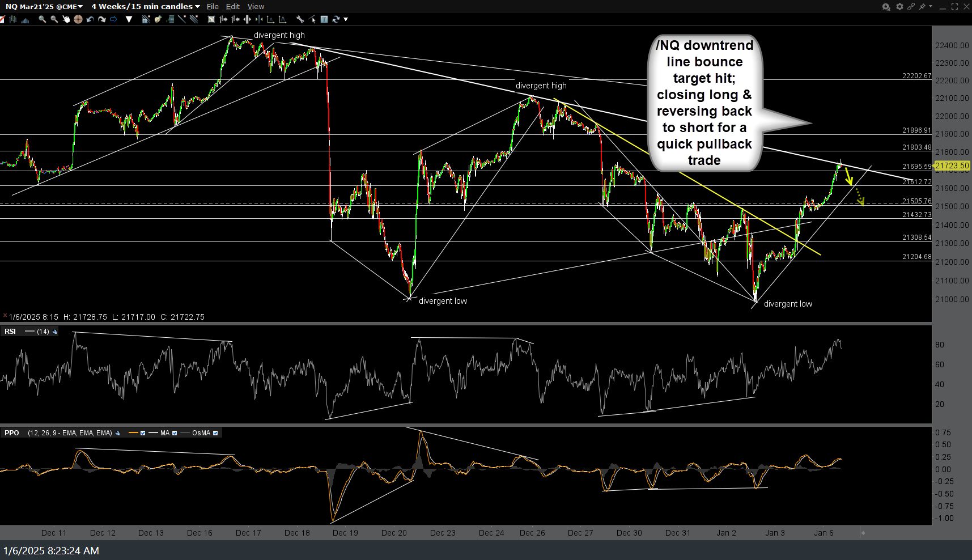The image size is (972, 560).
Task: Click the Redo arrow on the toolbar
Action: coord(102,19)
